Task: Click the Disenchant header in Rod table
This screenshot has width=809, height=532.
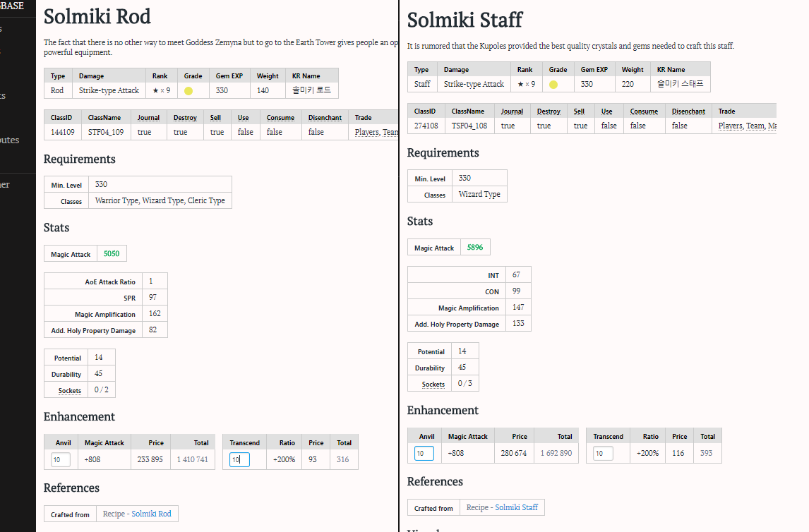Action: click(x=325, y=118)
